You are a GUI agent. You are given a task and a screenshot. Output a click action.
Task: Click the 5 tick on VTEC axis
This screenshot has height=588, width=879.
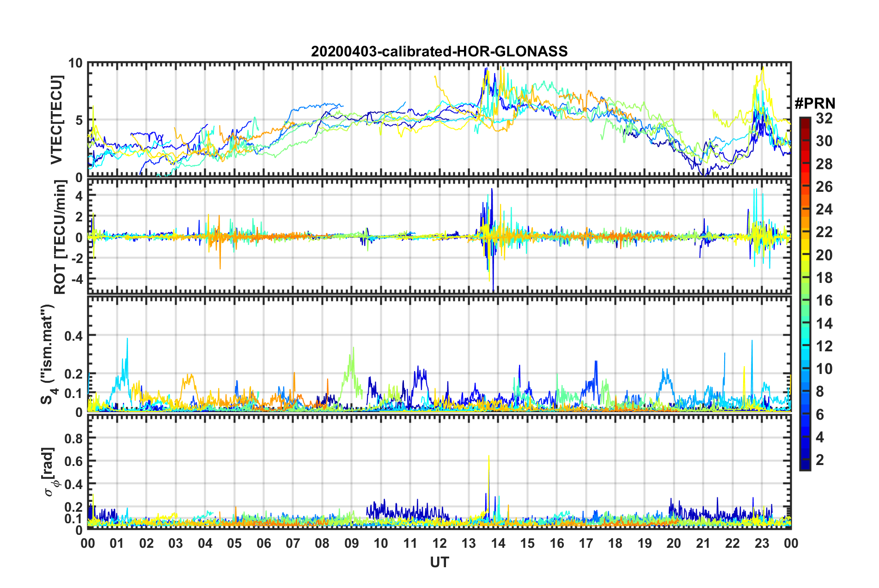coord(79,120)
